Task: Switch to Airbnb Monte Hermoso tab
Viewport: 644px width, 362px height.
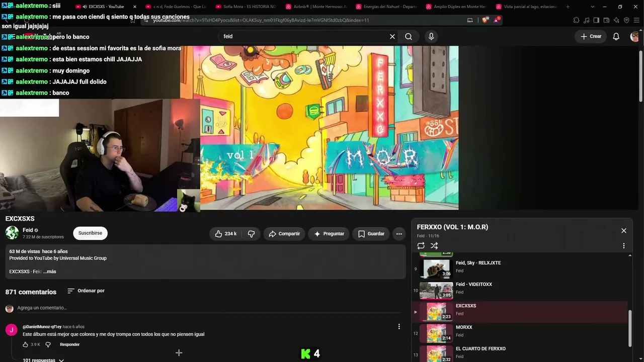Action: click(316, 7)
